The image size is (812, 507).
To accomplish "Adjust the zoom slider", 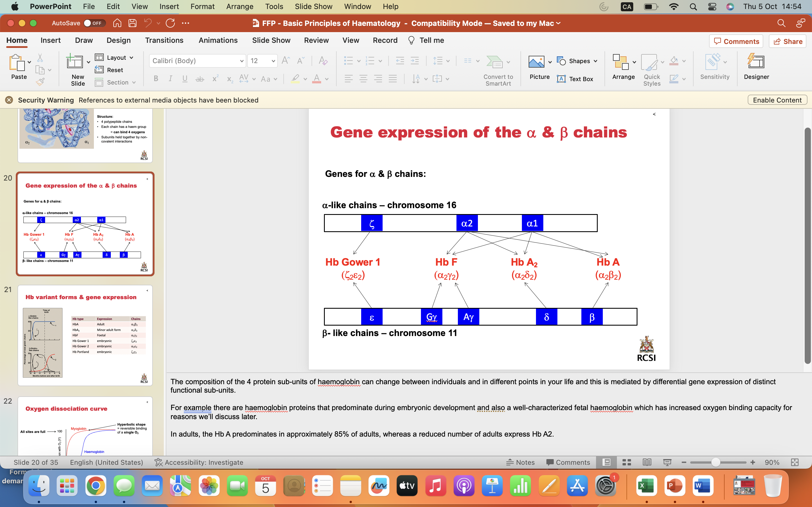I will pyautogui.click(x=717, y=462).
